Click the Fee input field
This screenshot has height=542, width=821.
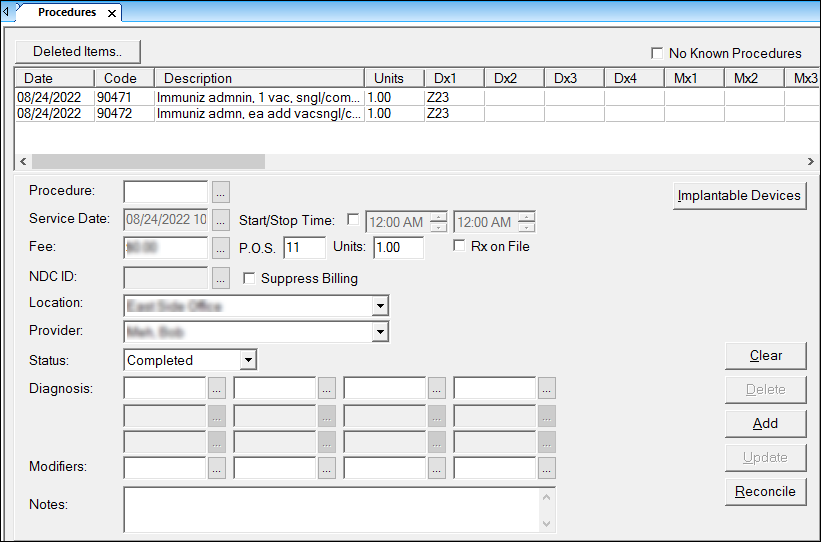click(x=165, y=248)
